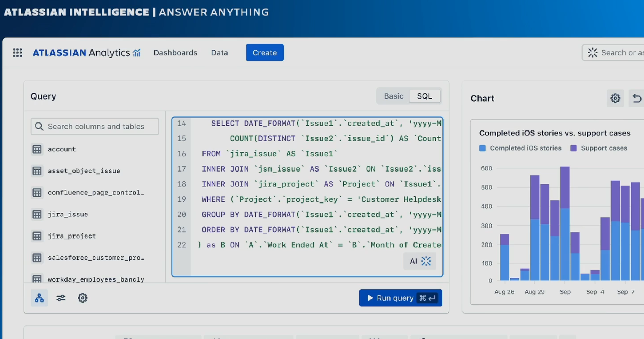The height and width of the screenshot is (339, 644).
Task: Open the filter sliders icon
Action: [x=61, y=298]
